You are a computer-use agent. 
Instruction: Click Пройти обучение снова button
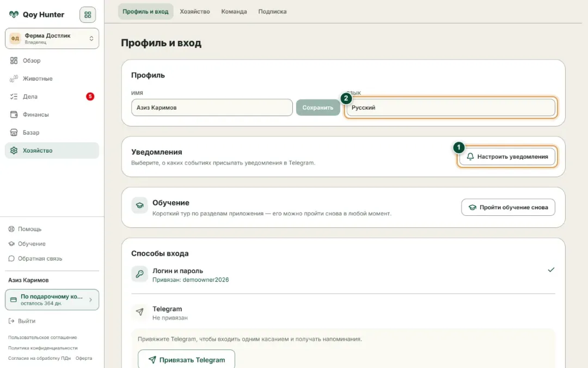coord(508,207)
